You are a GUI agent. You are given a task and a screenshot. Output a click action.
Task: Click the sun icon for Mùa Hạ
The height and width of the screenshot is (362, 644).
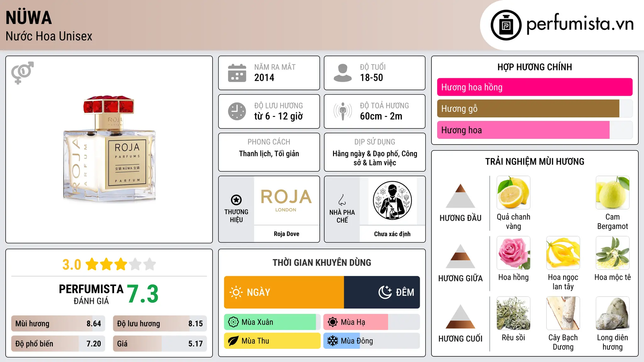(x=332, y=322)
